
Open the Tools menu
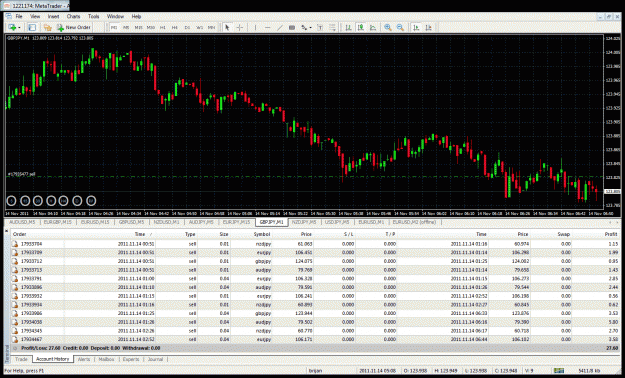tap(94, 16)
